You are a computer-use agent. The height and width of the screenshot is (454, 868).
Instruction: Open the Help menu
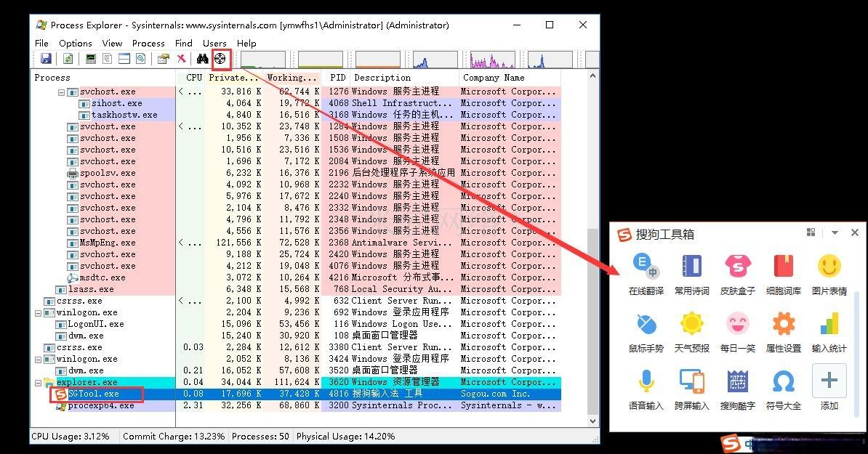[246, 43]
